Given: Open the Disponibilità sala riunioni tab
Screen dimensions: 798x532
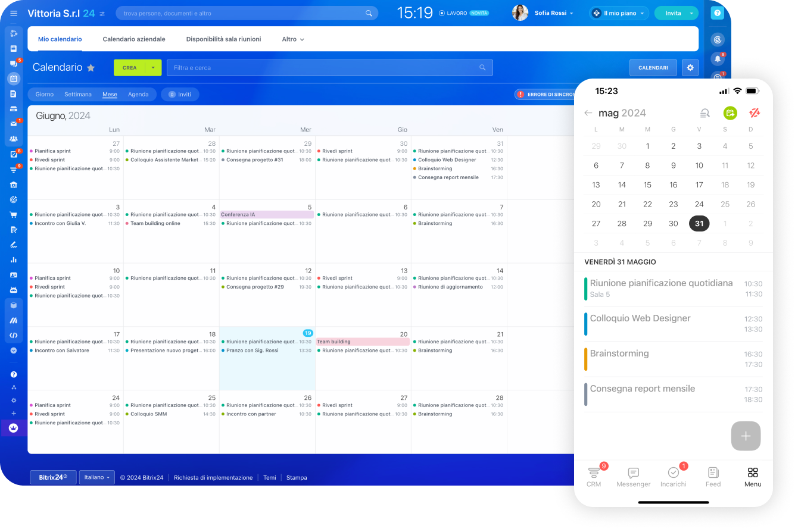Looking at the screenshot, I should click(x=223, y=39).
